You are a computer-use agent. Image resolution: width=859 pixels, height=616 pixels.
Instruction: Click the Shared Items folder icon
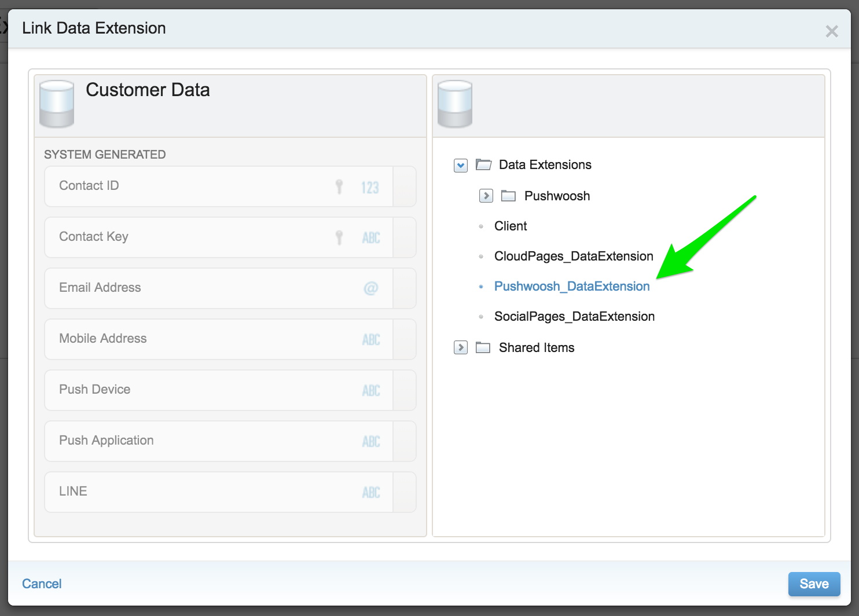point(483,347)
